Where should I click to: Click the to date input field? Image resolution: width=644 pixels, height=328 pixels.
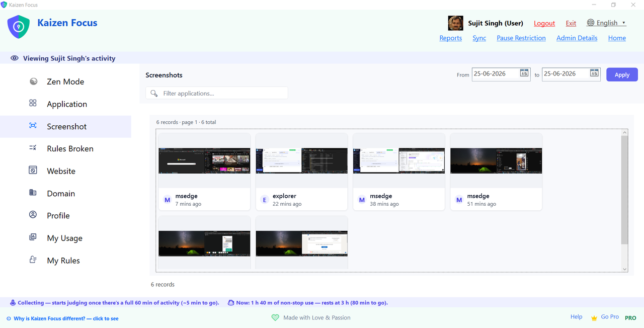(x=571, y=74)
